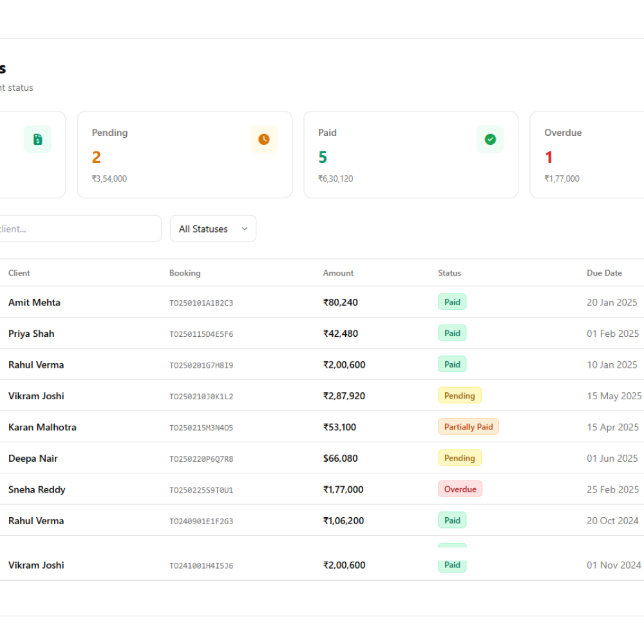
Task: Click due date 01 Feb 2025
Action: [613, 334]
